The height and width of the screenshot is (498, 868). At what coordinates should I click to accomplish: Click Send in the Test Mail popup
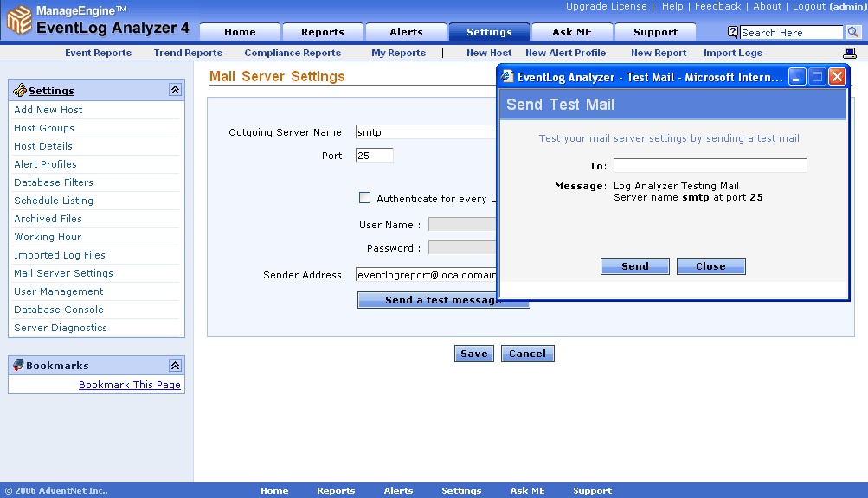[x=635, y=266]
